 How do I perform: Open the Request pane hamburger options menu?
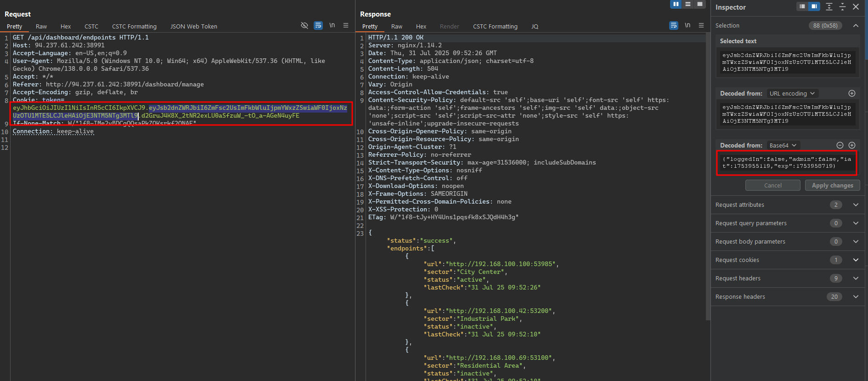pyautogui.click(x=346, y=26)
